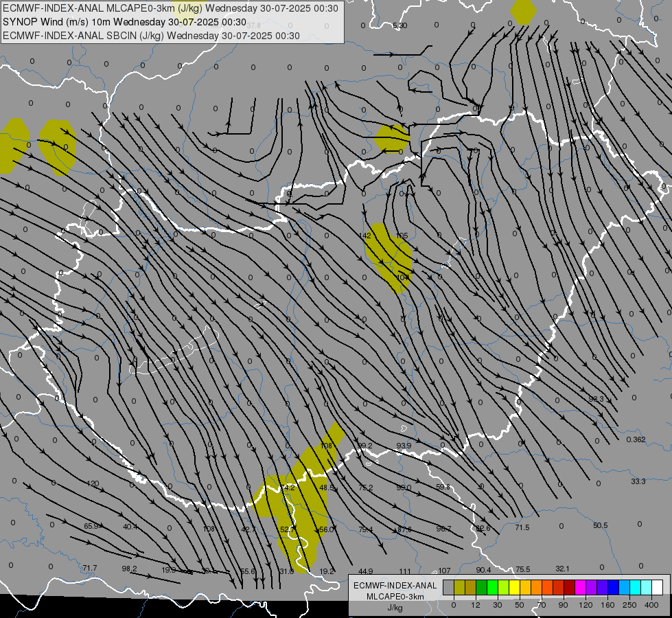Click the map value 55.6
This screenshot has width=672, height=618.
pyautogui.click(x=248, y=571)
